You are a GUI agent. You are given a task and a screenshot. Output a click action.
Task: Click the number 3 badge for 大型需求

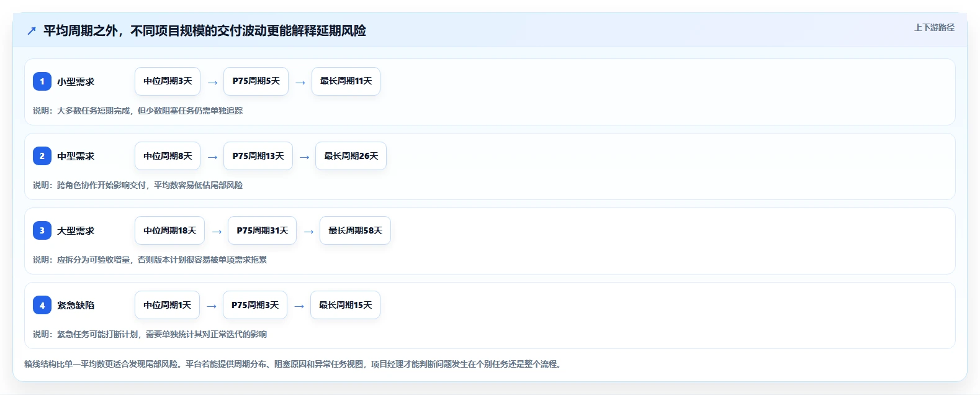pos(42,230)
